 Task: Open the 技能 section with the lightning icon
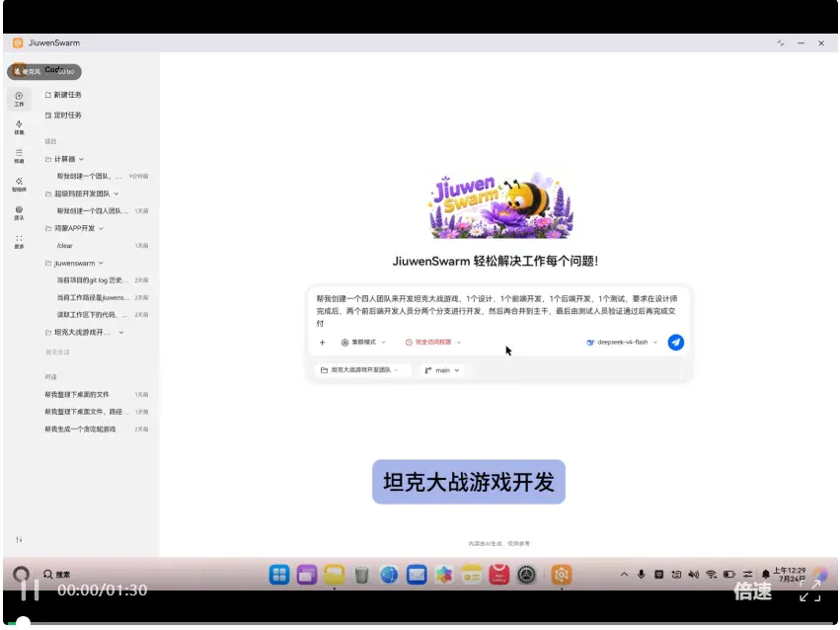(19, 127)
